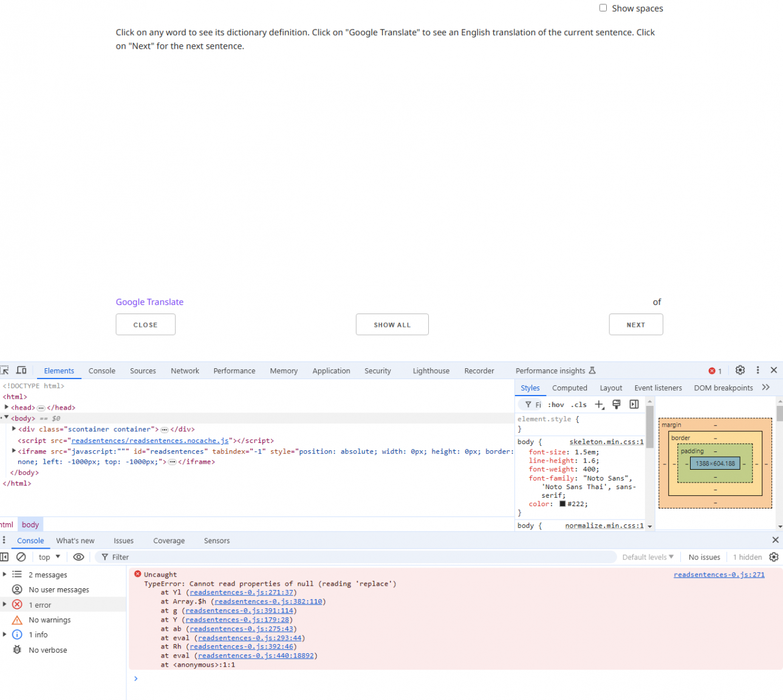Open the Issues drawer tab
The height and width of the screenshot is (700, 783).
123,541
